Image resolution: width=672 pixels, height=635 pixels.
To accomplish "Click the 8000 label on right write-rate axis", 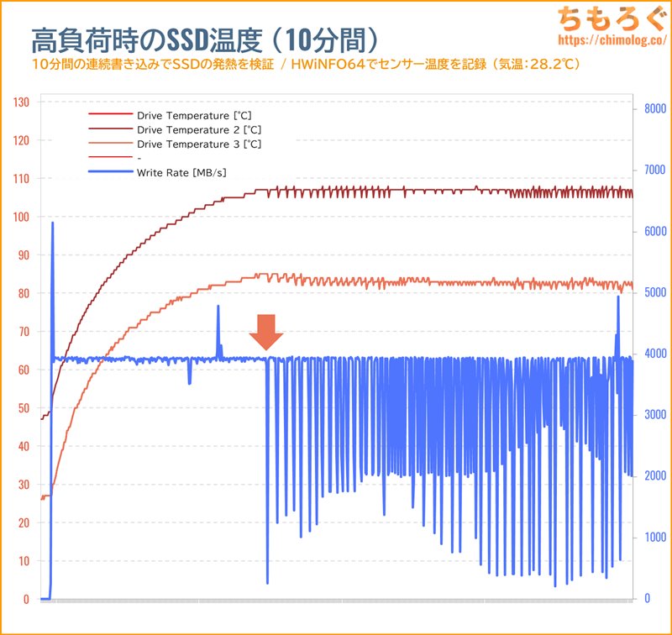I will click(x=656, y=109).
